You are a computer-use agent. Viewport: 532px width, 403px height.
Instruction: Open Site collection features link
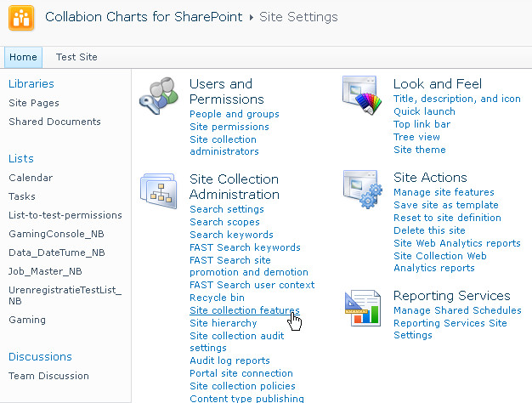[x=244, y=311]
